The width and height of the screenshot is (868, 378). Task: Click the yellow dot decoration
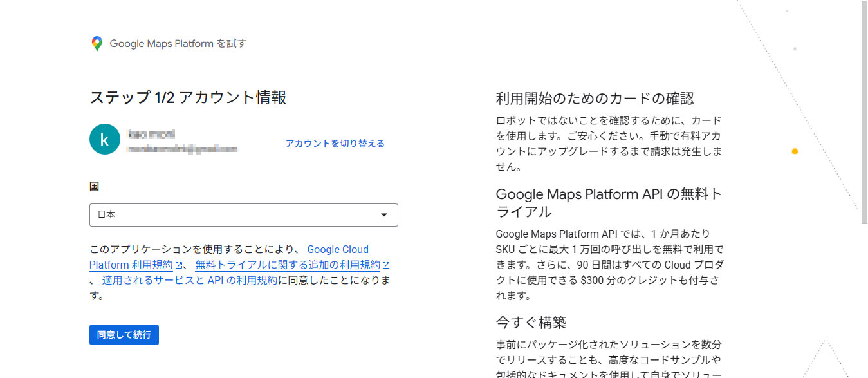click(x=795, y=151)
